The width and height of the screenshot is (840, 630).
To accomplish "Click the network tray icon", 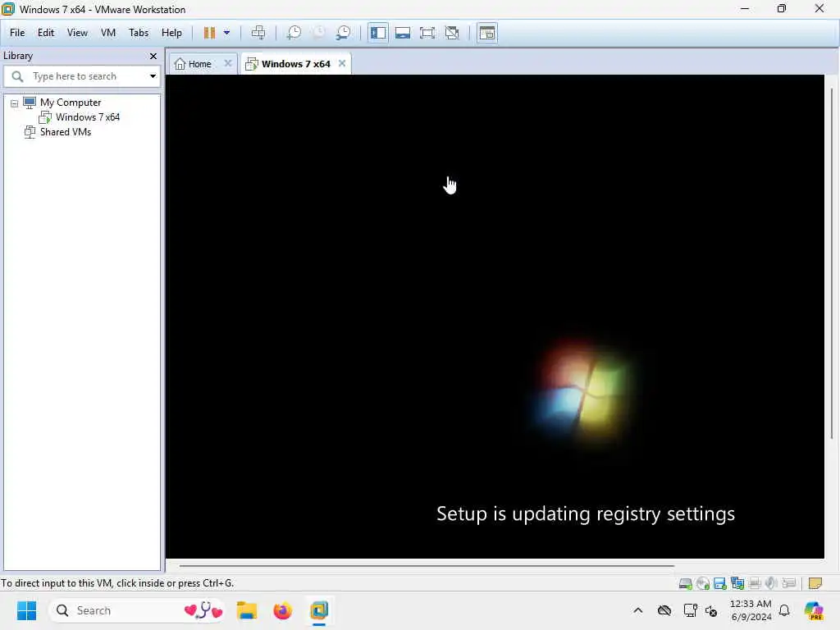I will (690, 610).
